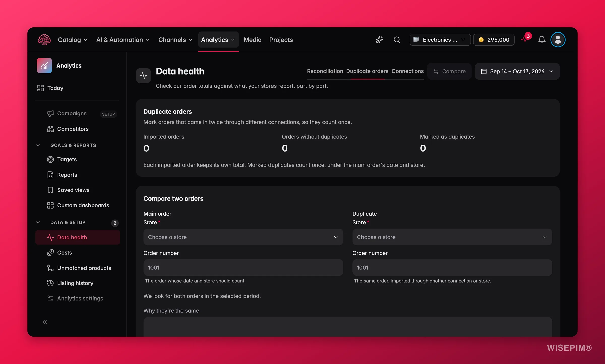Image resolution: width=605 pixels, height=364 pixels.
Task: Open Main order store dropdown
Action: click(243, 237)
